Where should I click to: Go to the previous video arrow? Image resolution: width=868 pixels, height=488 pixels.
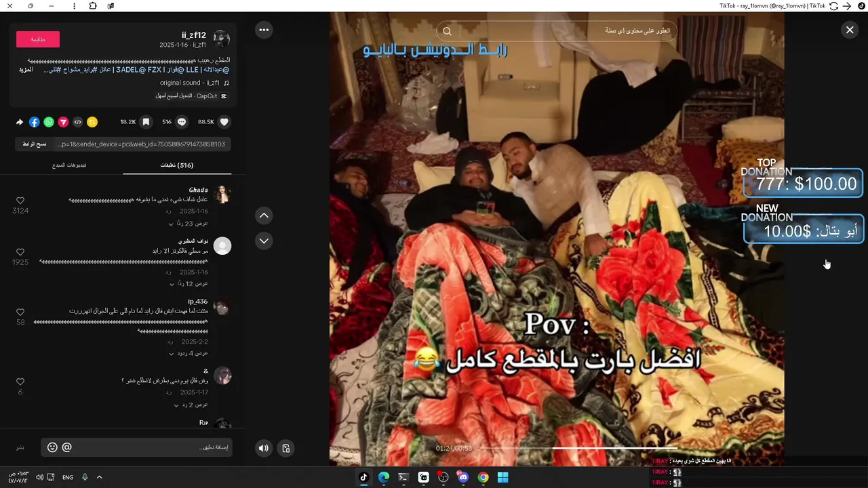pyautogui.click(x=264, y=216)
